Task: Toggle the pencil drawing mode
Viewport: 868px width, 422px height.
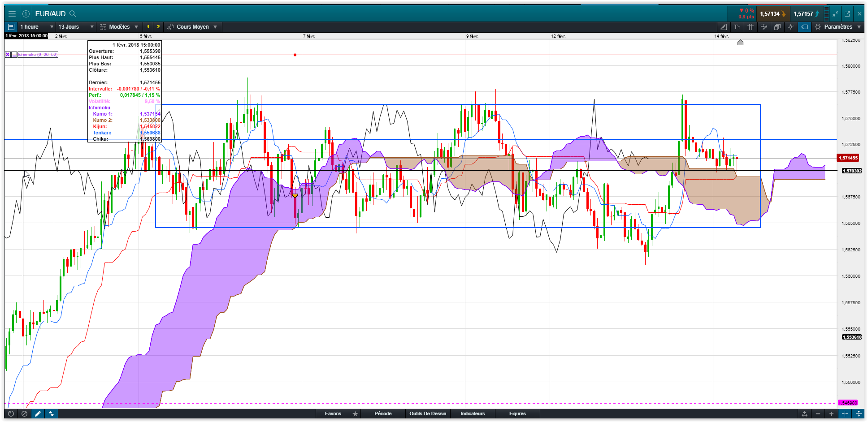Action: [x=38, y=414]
